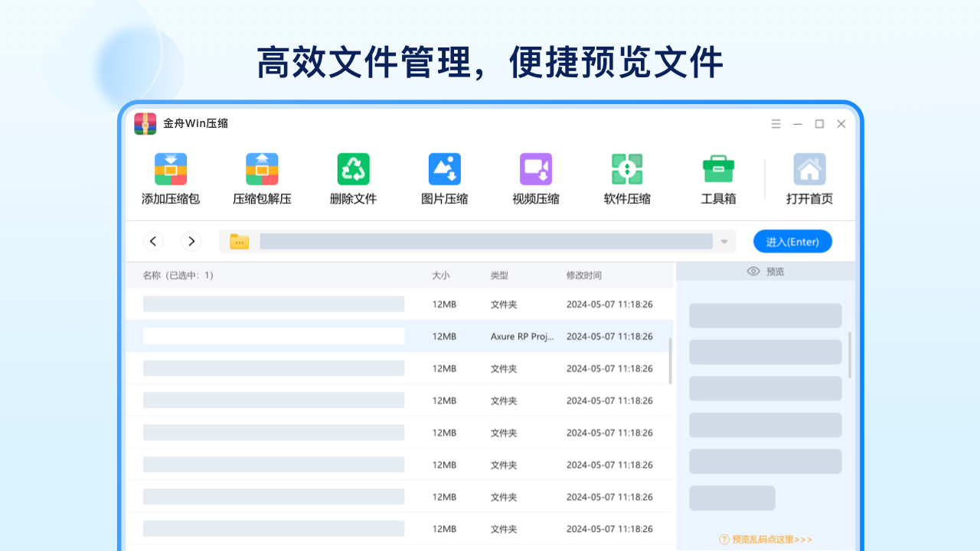This screenshot has height=551, width=980.
Task: Click the back navigation chevron
Action: pos(153,241)
